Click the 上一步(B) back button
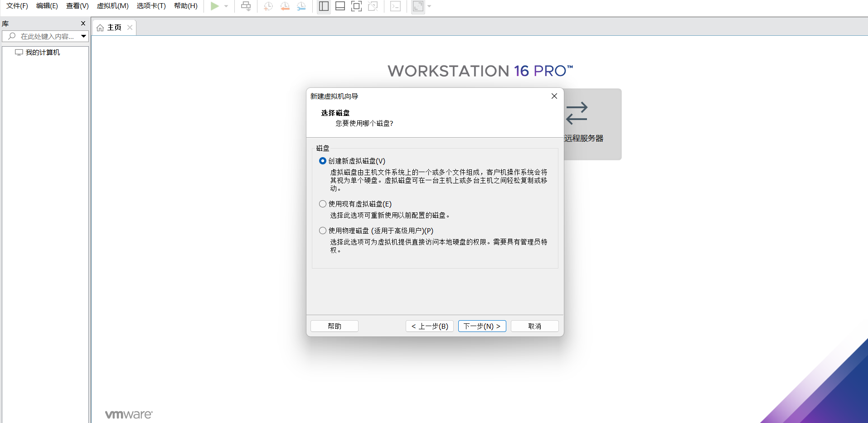868x423 pixels. [x=430, y=326]
